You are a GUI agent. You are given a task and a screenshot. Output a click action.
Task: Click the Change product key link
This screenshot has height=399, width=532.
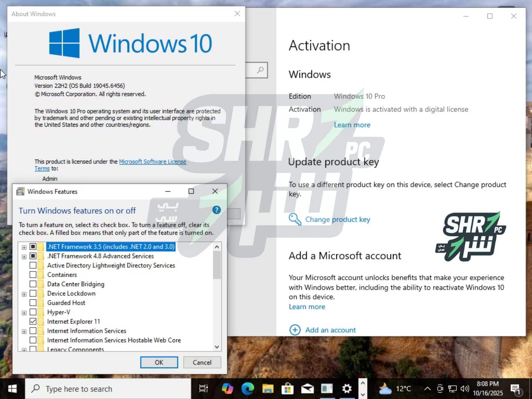click(337, 219)
